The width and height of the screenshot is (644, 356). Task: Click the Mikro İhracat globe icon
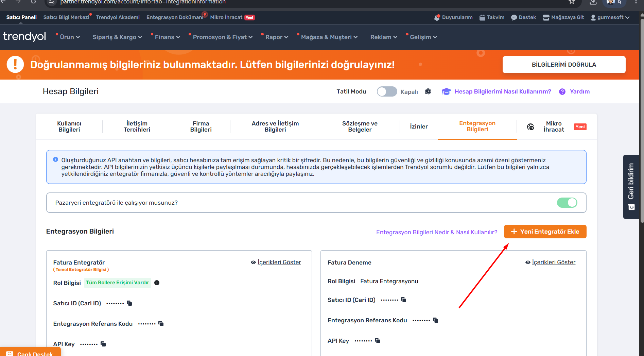click(530, 127)
